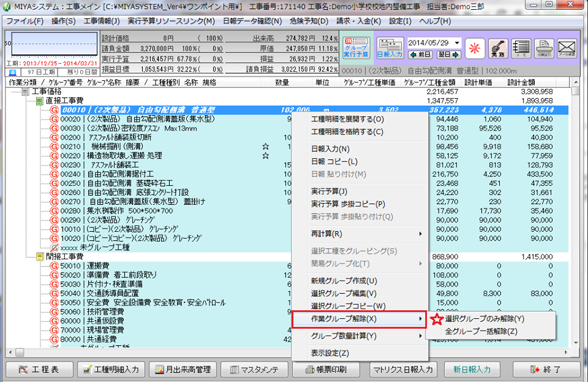Click the 工程表 bottom button
Image resolution: width=588 pixels, height=382 pixels.
point(39,370)
